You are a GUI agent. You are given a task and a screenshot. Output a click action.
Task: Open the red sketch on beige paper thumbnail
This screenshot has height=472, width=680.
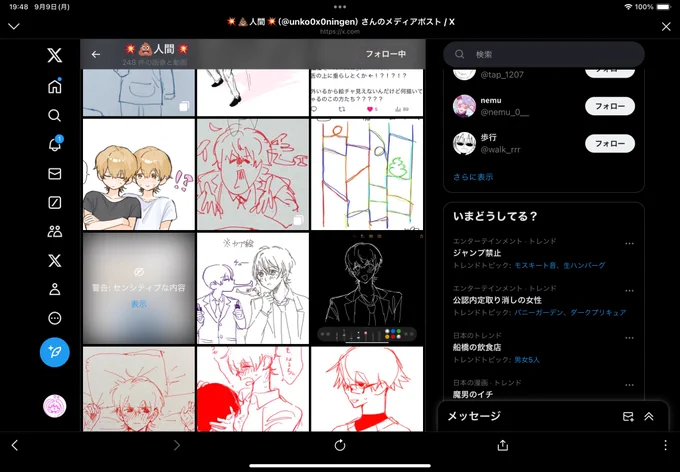point(139,389)
